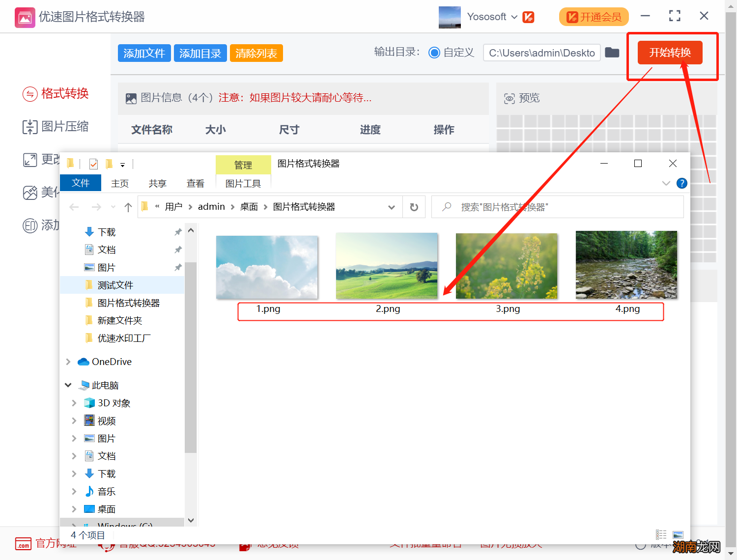This screenshot has height=560, width=737.
Task: Open the 图片工具 ribbon tab
Action: [x=243, y=183]
